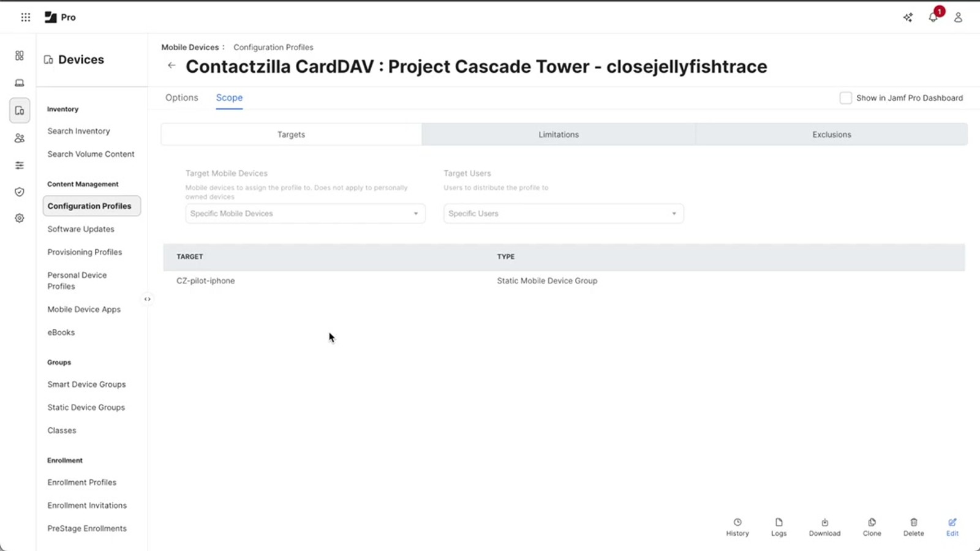Click the TYPE column header

(x=506, y=257)
